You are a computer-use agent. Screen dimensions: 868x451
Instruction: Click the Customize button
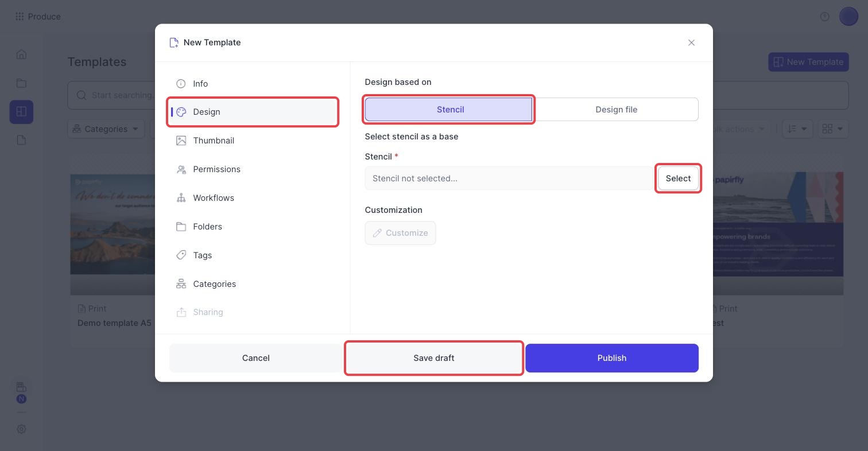pos(400,233)
